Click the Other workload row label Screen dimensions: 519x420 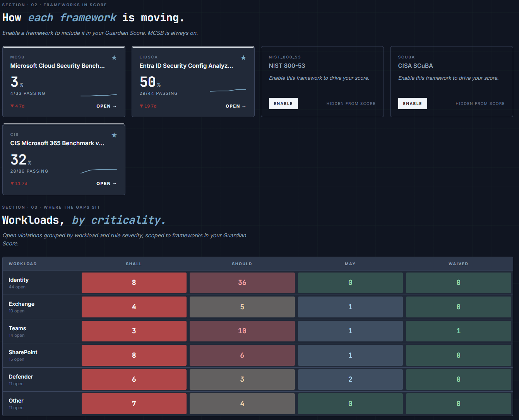(x=16, y=401)
